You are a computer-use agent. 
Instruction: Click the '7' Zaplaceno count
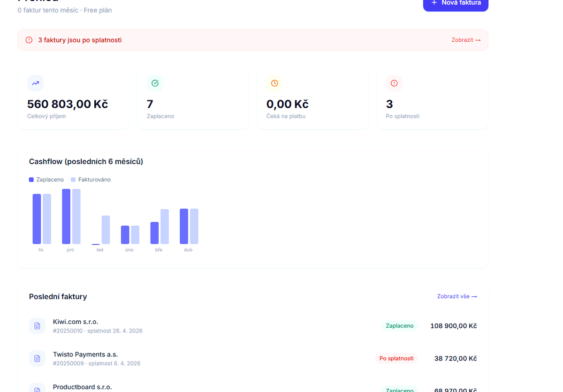click(x=150, y=104)
